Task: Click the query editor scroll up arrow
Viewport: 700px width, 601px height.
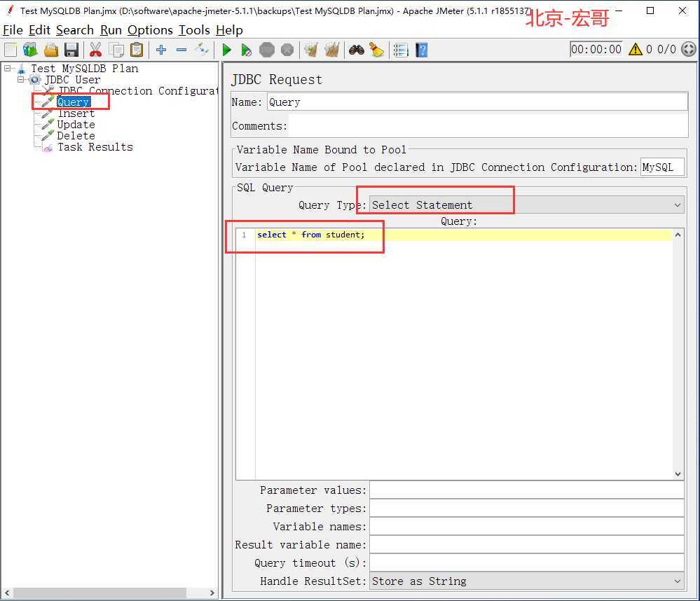Action: (678, 235)
